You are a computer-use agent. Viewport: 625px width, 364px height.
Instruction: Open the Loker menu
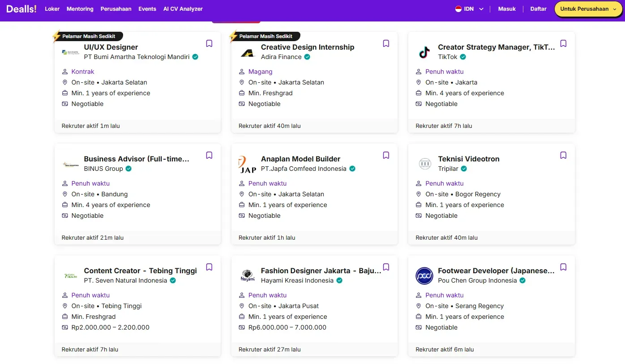52,9
